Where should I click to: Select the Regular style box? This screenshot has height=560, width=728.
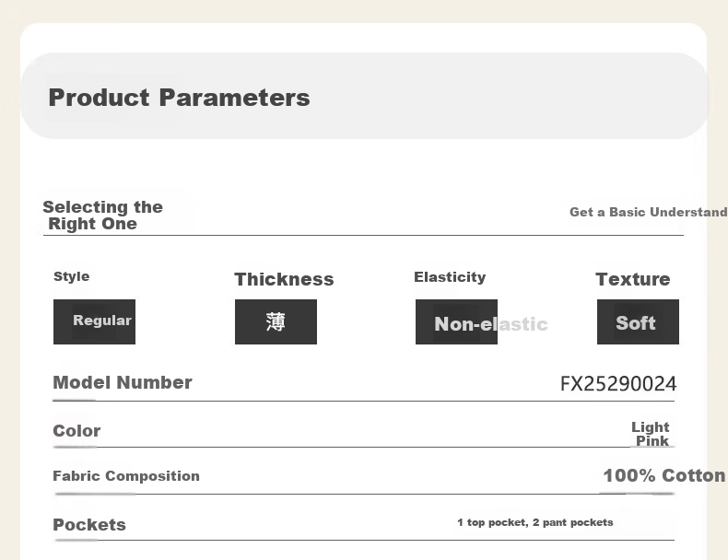click(x=94, y=321)
